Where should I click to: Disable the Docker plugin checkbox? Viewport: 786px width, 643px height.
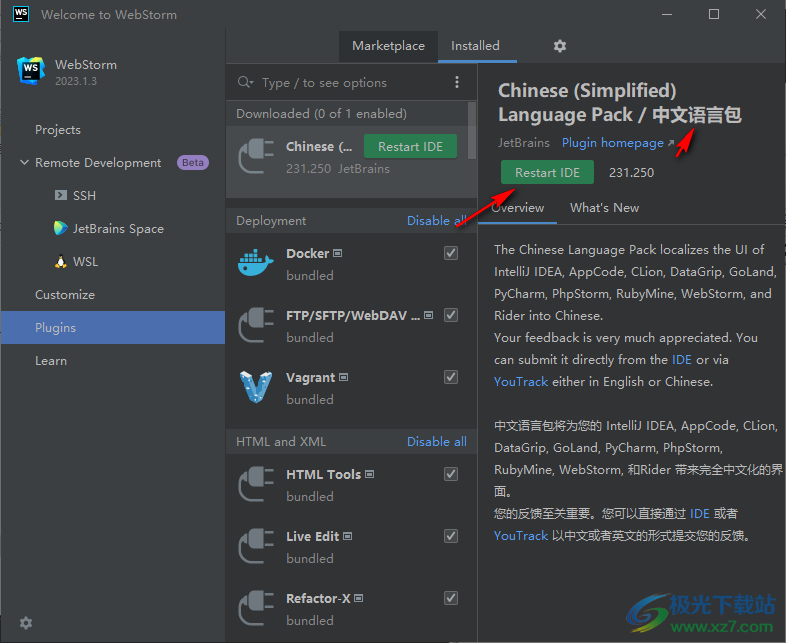[x=451, y=253]
